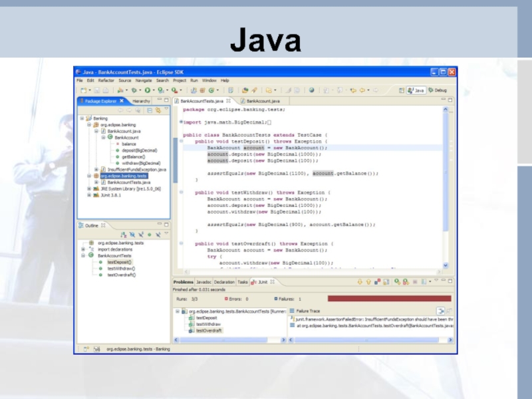Expand InsufficientFundsException.java in Package Explorer
This screenshot has width=532, height=399.
pyautogui.click(x=96, y=169)
